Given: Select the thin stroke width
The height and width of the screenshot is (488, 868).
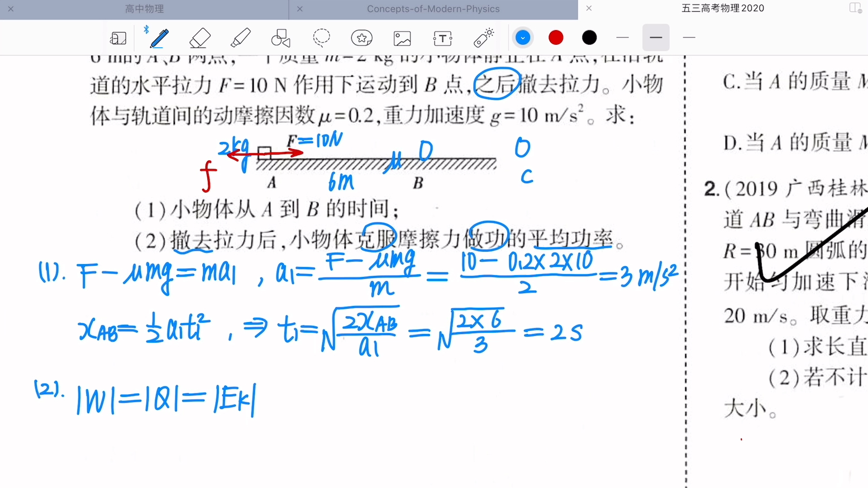Looking at the screenshot, I should click(622, 37).
